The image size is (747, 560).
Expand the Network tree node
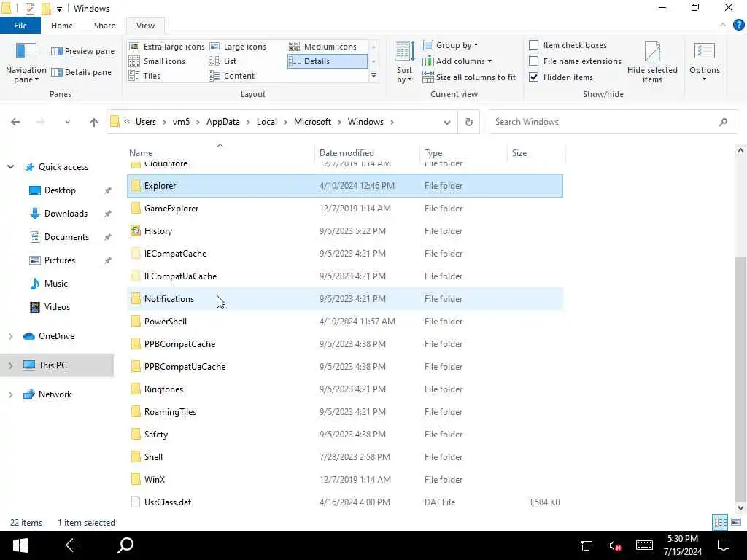click(10, 394)
